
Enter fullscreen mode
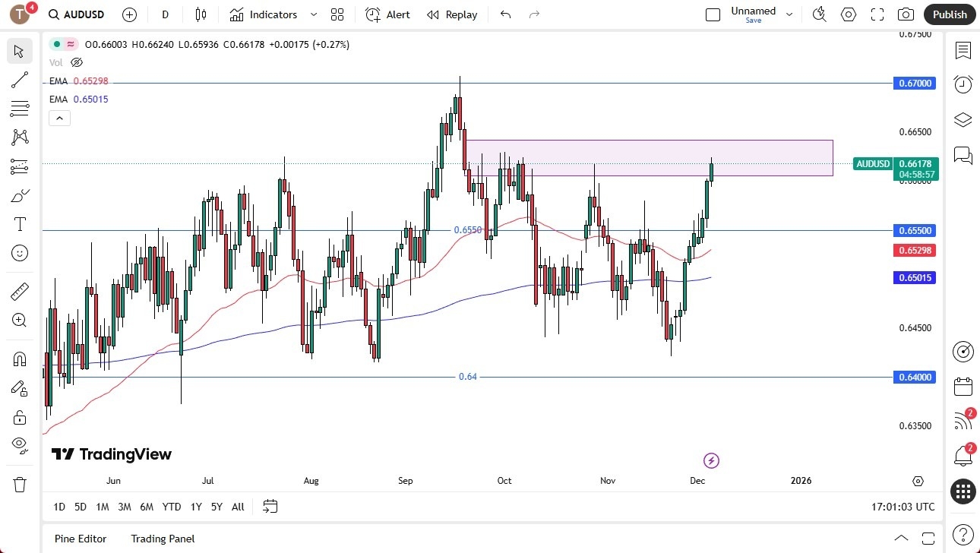point(877,14)
